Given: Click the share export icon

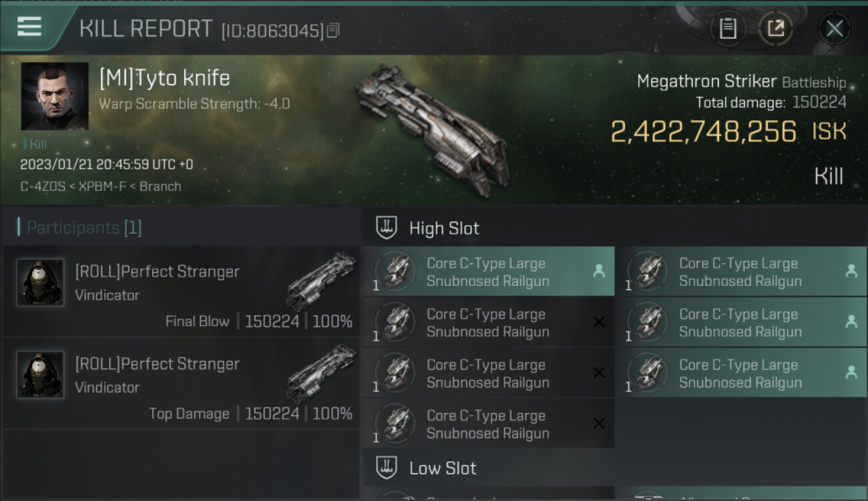Looking at the screenshot, I should tap(775, 29).
